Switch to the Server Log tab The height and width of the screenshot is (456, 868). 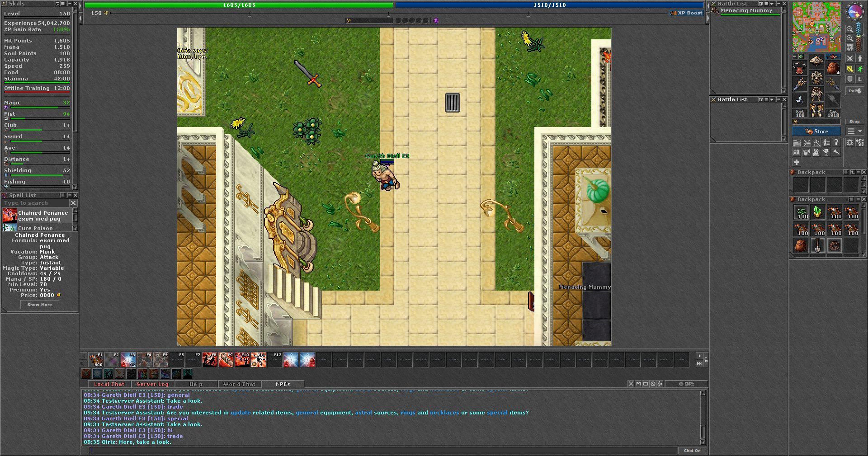(152, 384)
